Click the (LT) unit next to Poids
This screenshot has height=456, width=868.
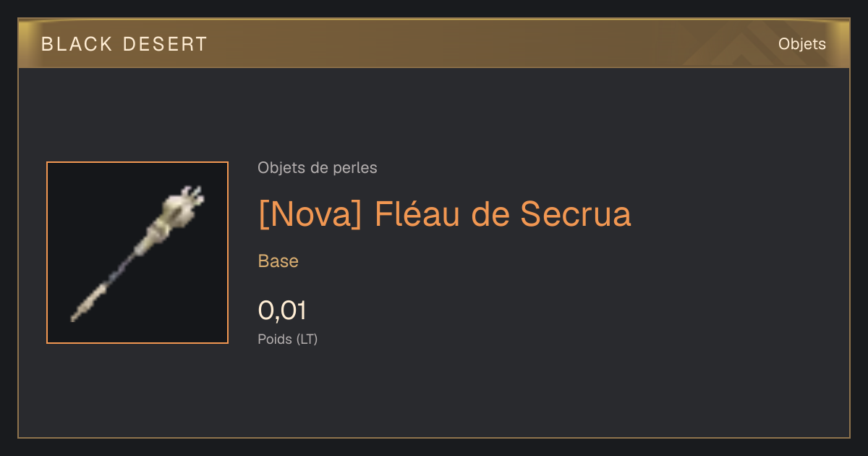tap(307, 339)
